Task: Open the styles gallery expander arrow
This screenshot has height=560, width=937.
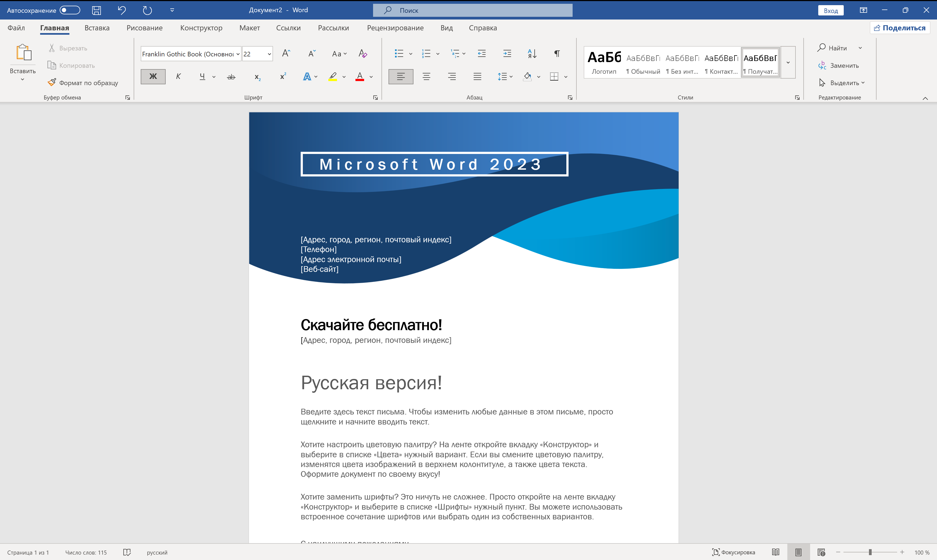Action: 788,62
